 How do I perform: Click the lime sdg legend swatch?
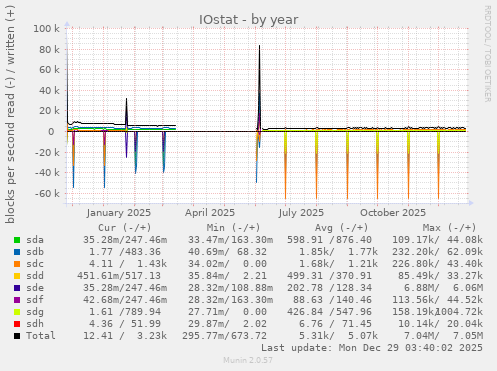click(x=17, y=312)
